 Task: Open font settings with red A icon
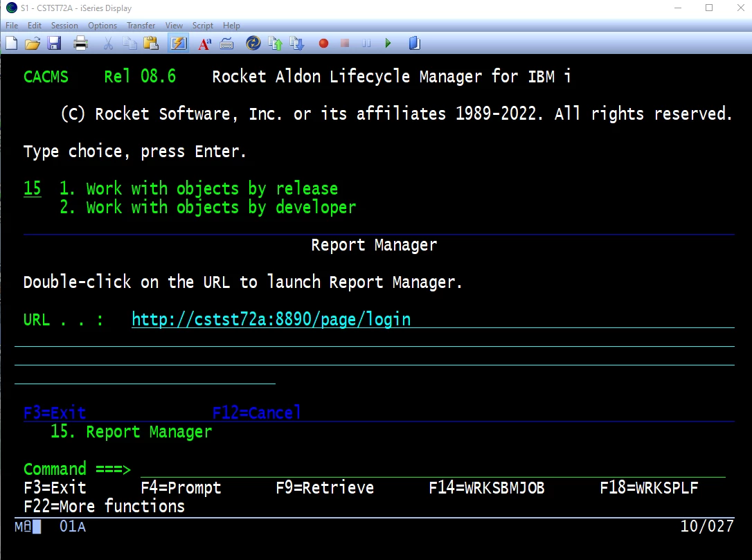(205, 44)
